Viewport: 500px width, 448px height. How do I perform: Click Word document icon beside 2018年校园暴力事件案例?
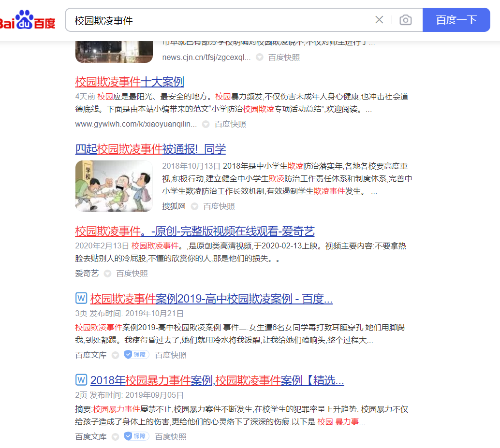tap(81, 380)
